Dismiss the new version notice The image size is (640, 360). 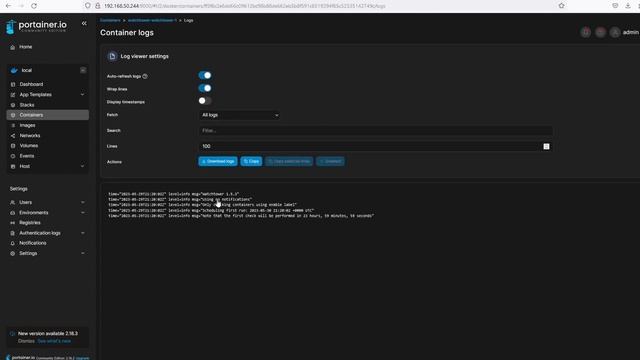(x=26, y=341)
